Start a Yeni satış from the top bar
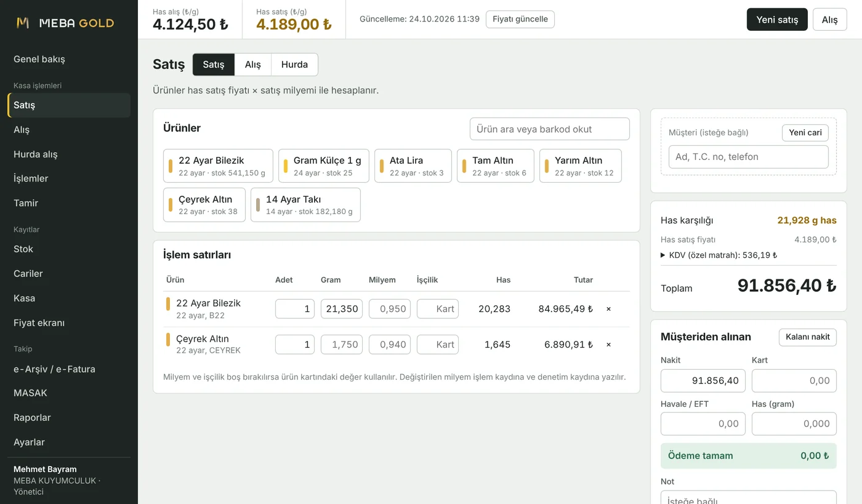 777,20
